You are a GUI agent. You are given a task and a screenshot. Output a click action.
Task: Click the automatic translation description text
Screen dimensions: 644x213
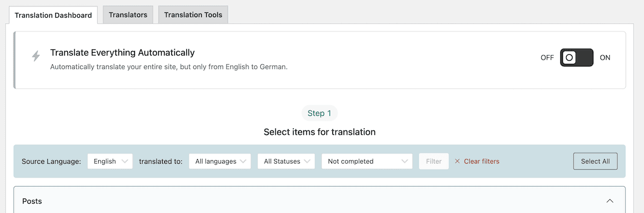click(x=169, y=67)
